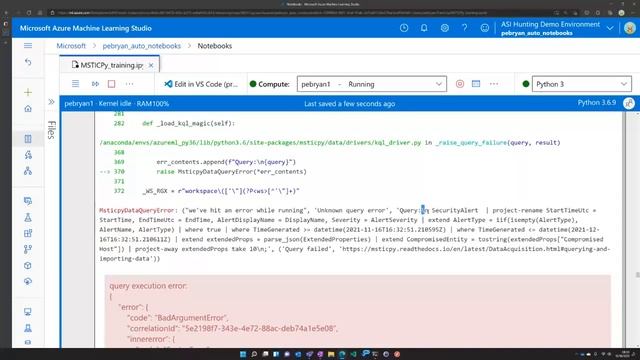
Task: Open the help question mark icon
Action: pyautogui.click(x=464, y=28)
